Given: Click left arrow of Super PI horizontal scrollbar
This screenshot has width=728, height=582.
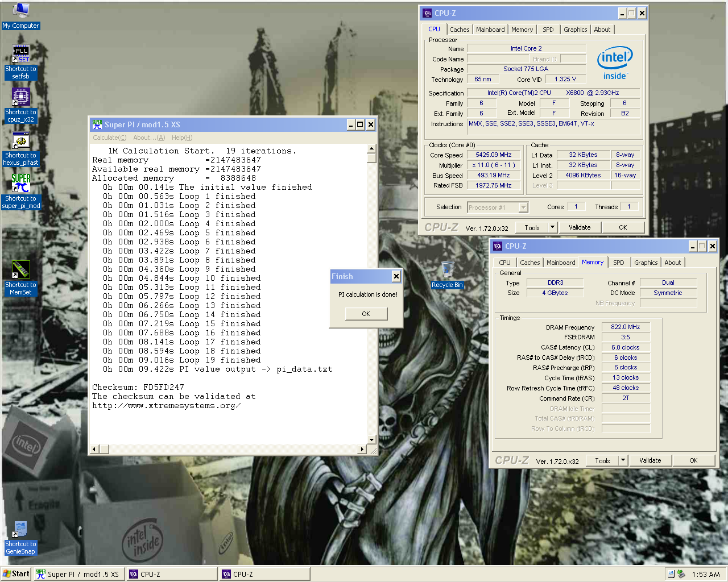Looking at the screenshot, I should (94, 449).
